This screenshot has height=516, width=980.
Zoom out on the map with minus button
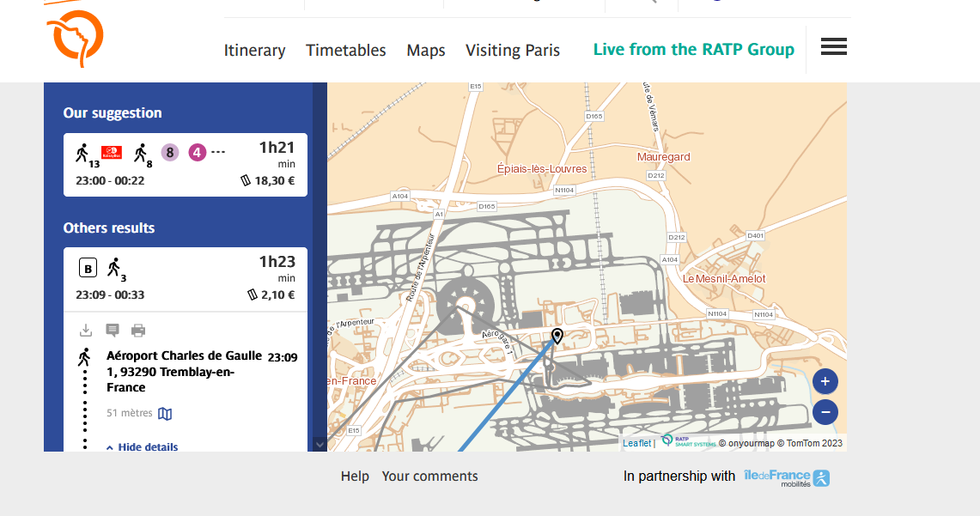(825, 412)
